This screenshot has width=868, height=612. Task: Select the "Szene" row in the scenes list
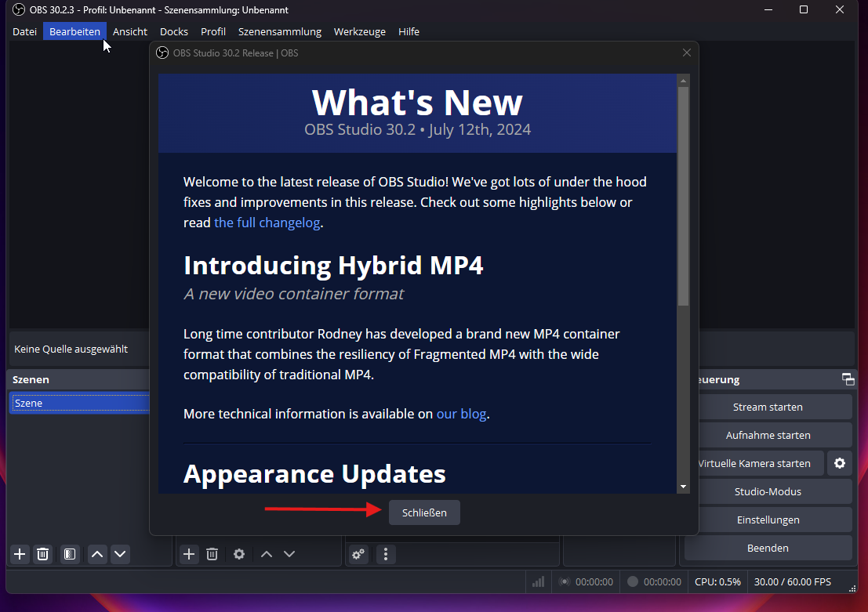click(x=80, y=403)
